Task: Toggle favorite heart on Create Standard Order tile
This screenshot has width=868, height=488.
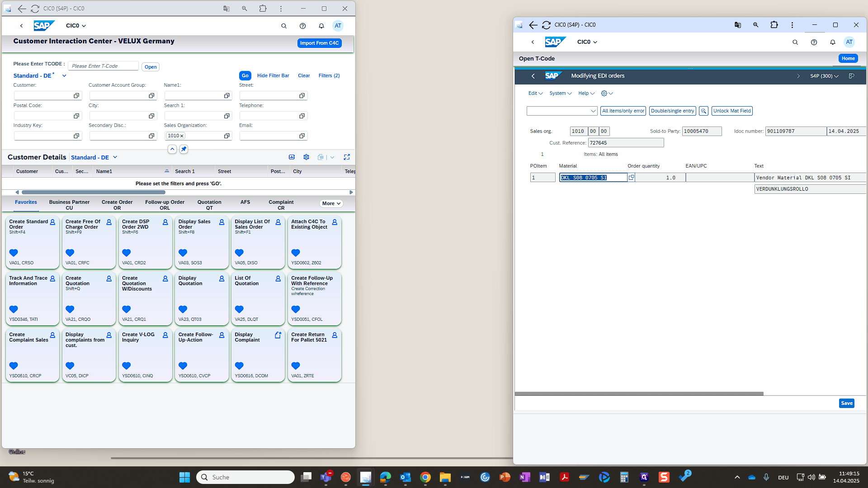Action: coord(14,253)
